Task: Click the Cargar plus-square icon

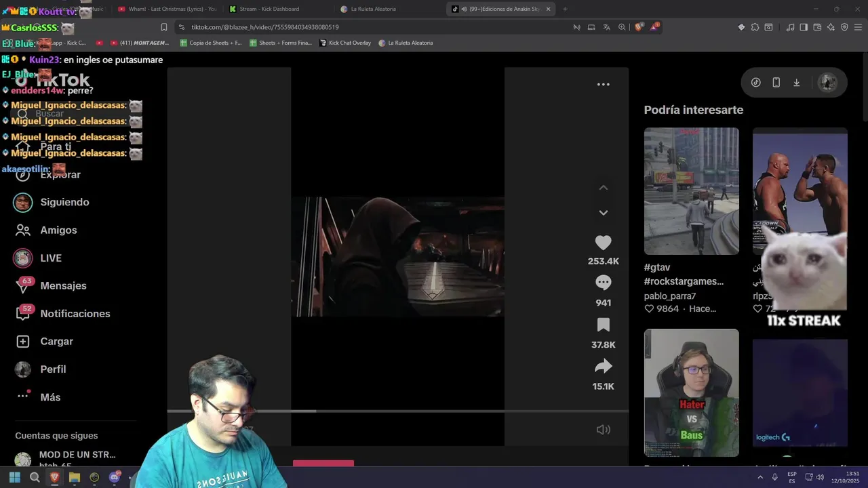Action: click(x=23, y=342)
